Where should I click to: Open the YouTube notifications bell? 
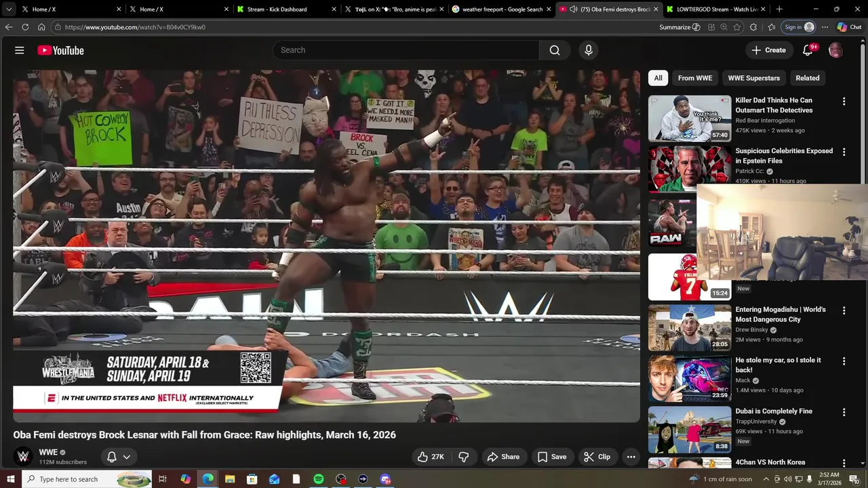pos(808,50)
